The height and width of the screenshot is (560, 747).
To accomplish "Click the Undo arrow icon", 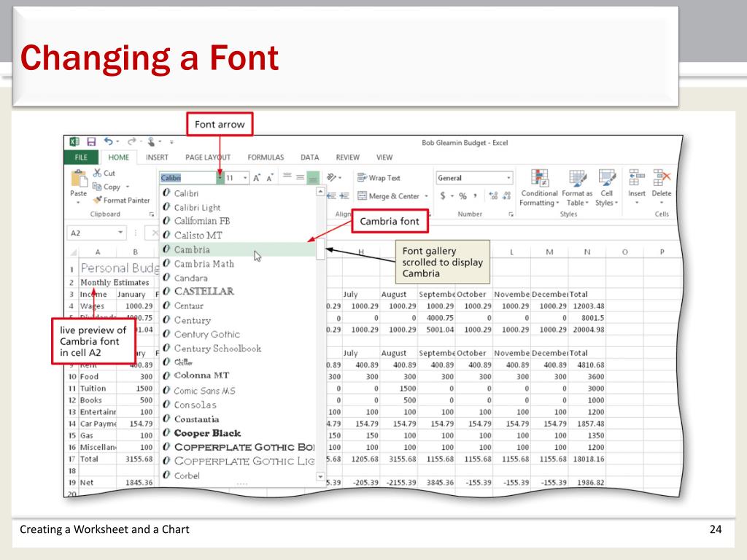I will pyautogui.click(x=109, y=141).
